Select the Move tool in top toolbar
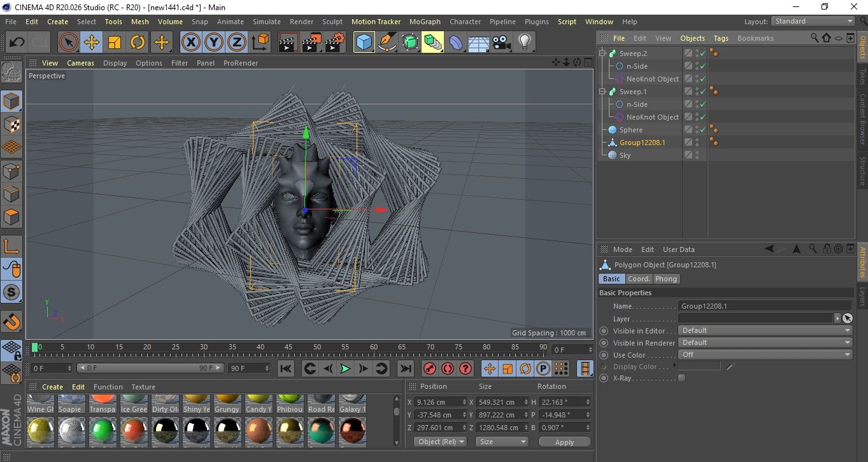Screen dimensions: 868x462 point(92,43)
